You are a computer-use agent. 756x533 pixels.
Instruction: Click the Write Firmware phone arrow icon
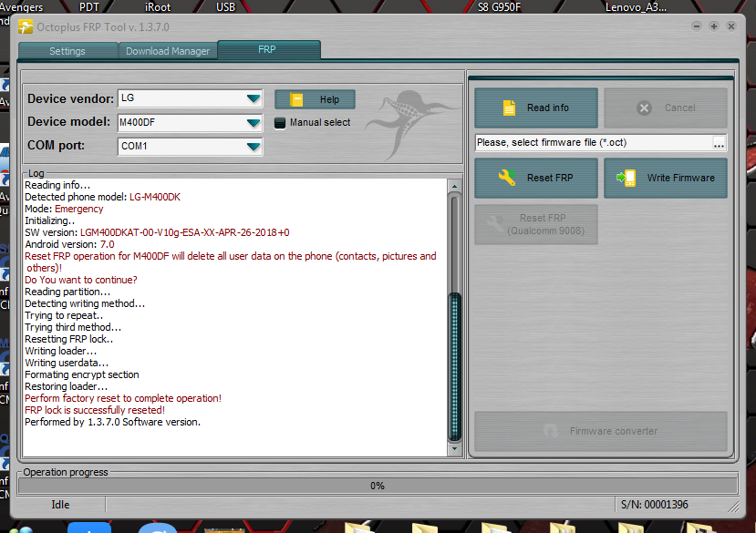626,178
